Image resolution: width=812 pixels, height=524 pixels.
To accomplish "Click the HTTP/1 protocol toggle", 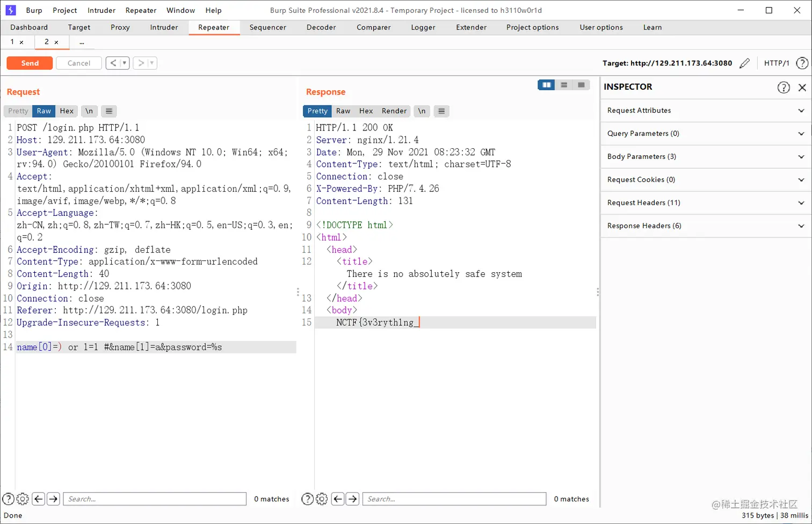I will tap(777, 63).
